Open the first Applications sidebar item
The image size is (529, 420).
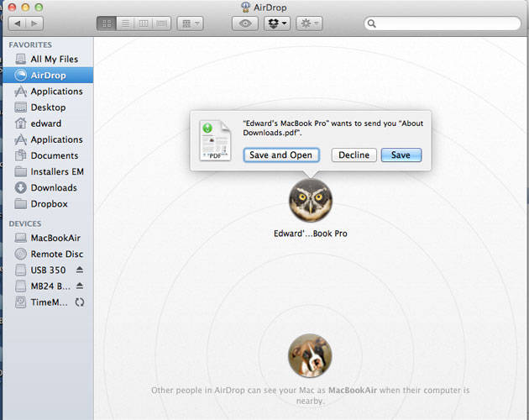[48, 92]
